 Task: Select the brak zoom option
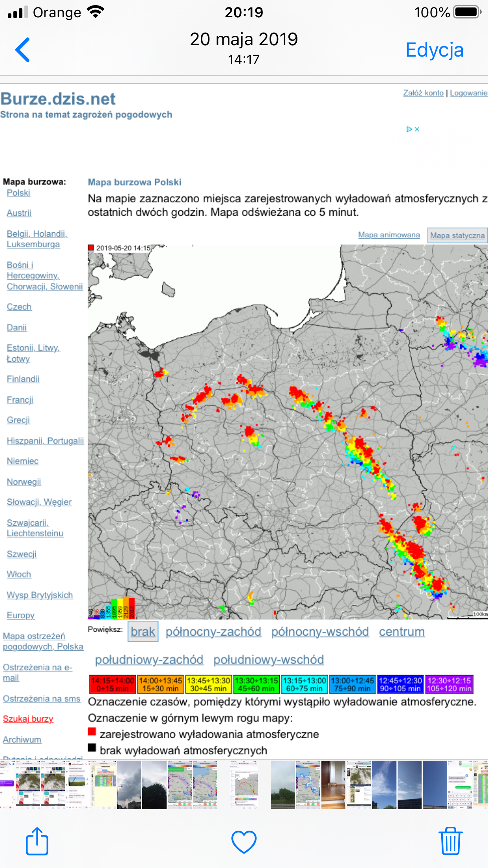pos(143,632)
